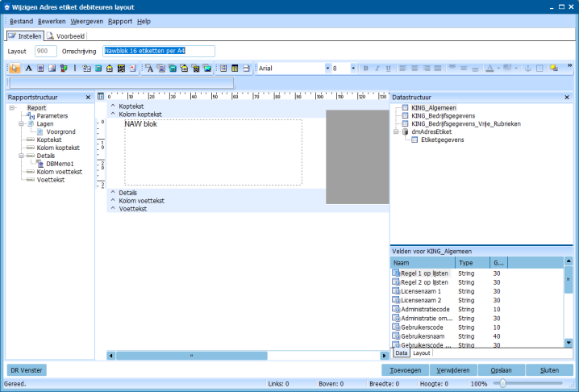The height and width of the screenshot is (392, 579).
Task: Close the Rapportstructuur panel
Action: tap(89, 97)
